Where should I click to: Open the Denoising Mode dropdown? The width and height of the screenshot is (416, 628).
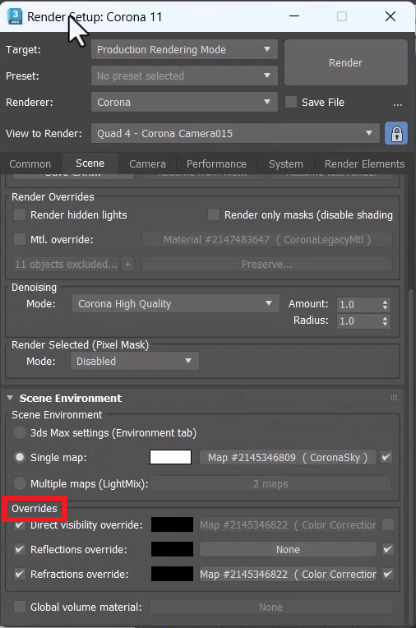point(175,304)
